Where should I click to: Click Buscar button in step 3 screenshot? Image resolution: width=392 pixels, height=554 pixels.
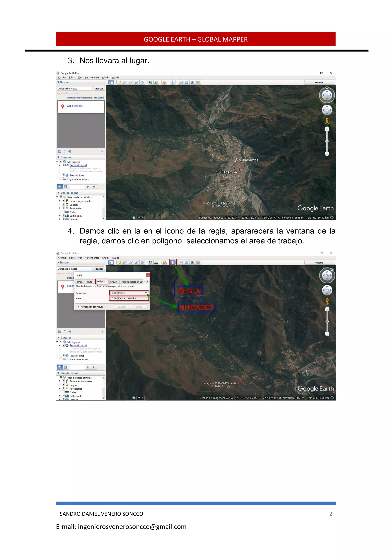99,89
